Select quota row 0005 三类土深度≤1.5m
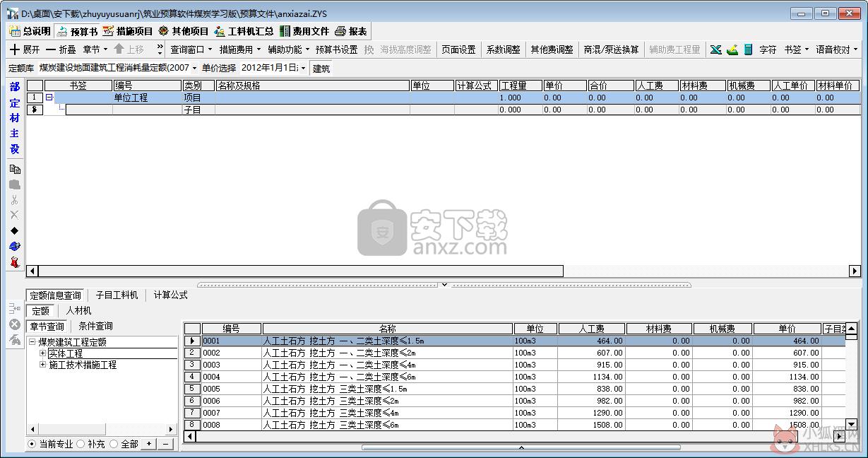This screenshot has height=458, width=868. pos(515,389)
